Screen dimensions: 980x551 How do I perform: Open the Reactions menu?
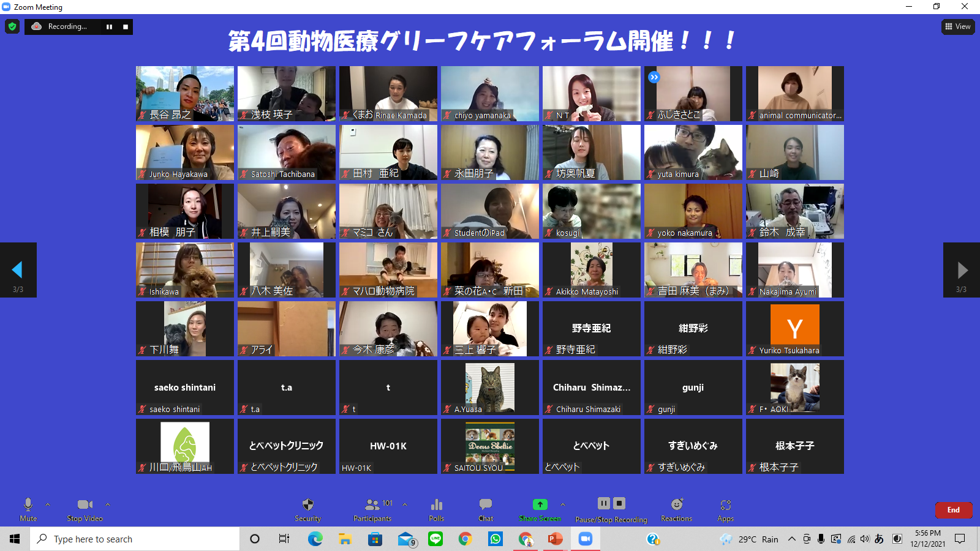[676, 509]
